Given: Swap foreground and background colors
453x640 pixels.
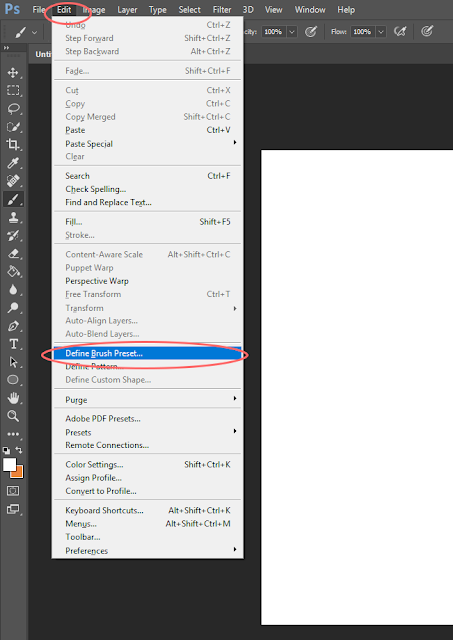Looking at the screenshot, I should (19, 450).
